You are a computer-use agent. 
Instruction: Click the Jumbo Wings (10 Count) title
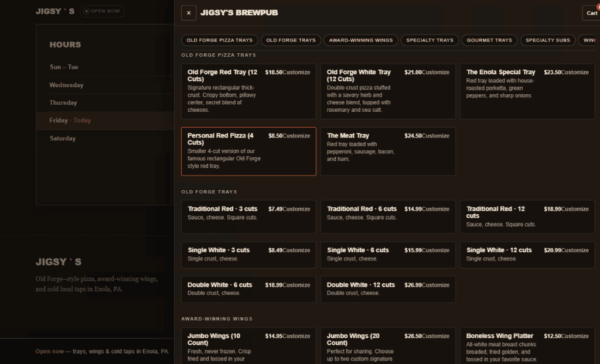tap(214, 339)
